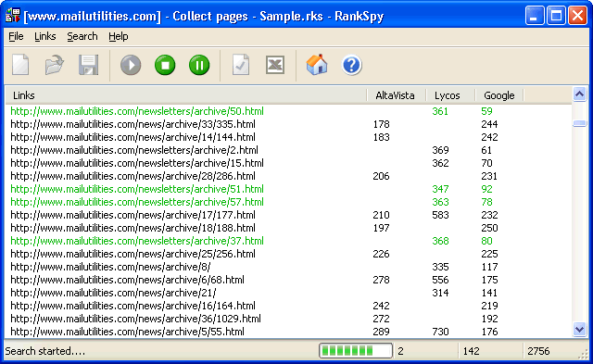Select the newsletters/archive/15.html row
The image size is (593, 364).
click(288, 163)
